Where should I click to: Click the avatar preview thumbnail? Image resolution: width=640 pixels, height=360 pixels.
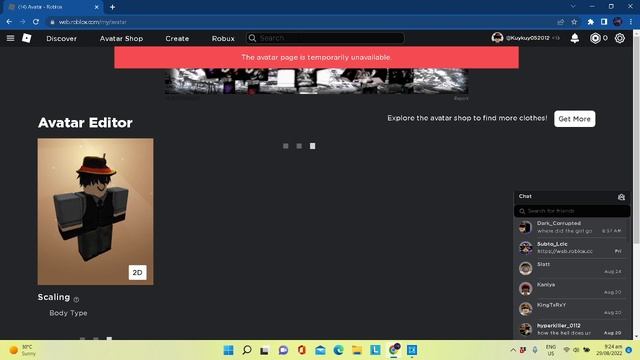coord(96,211)
